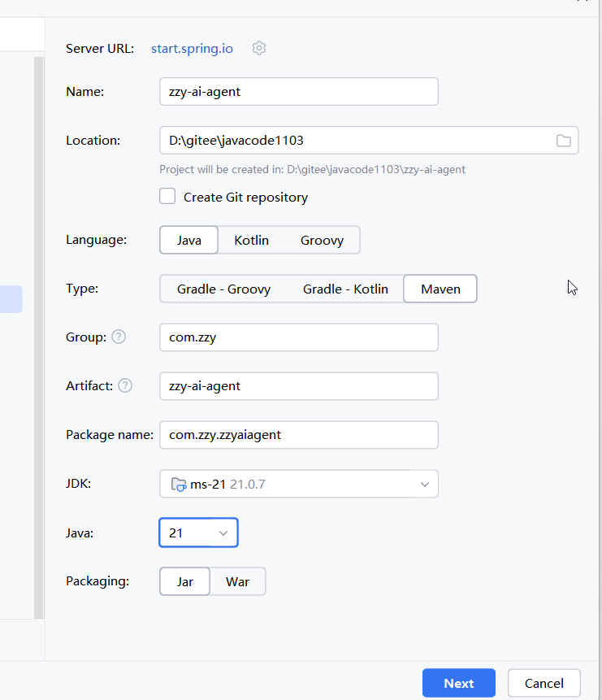Image resolution: width=602 pixels, height=700 pixels.
Task: Focus the Group input field
Action: 298,337
